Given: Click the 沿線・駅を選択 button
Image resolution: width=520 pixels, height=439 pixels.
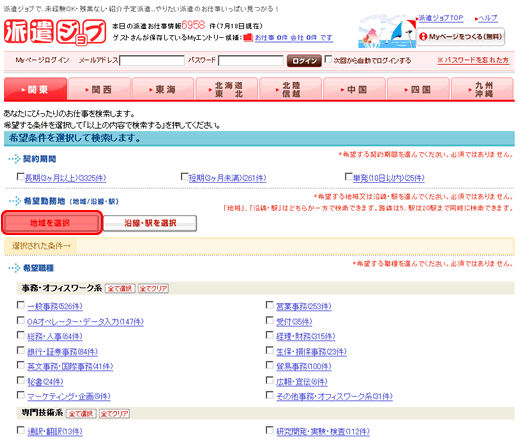Looking at the screenshot, I should [150, 223].
